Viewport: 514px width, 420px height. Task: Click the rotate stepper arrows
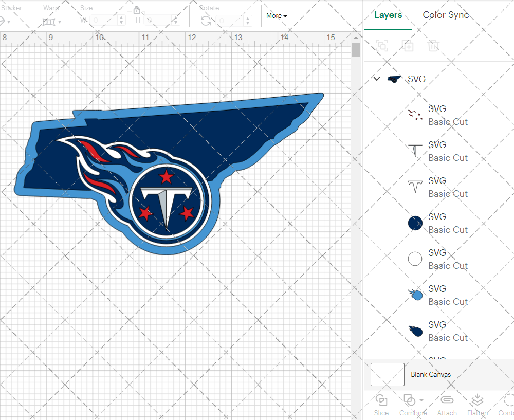[248, 21]
